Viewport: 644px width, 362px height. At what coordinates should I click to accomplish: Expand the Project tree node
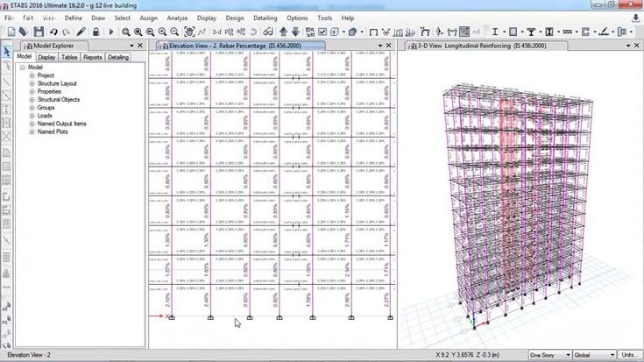tap(32, 75)
